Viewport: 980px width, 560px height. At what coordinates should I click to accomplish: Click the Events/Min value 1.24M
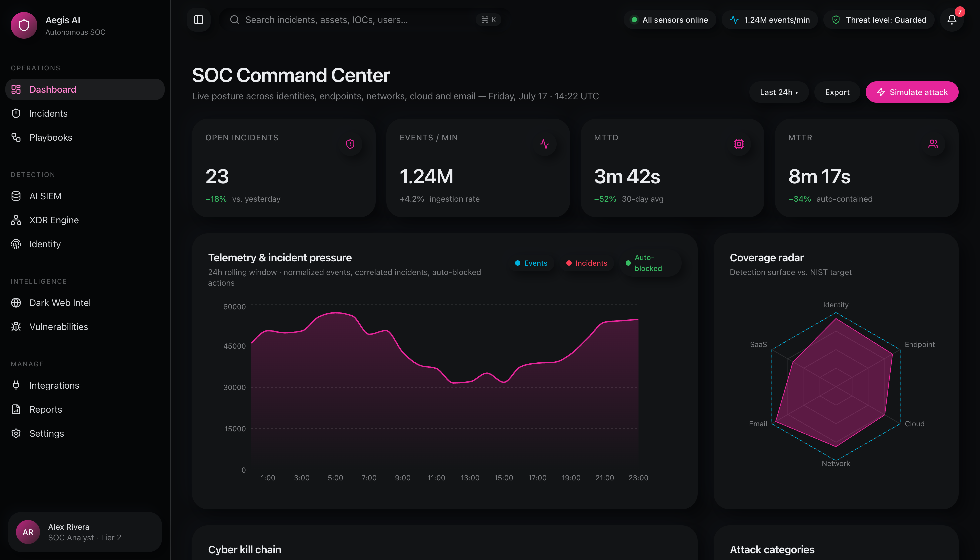tap(426, 177)
